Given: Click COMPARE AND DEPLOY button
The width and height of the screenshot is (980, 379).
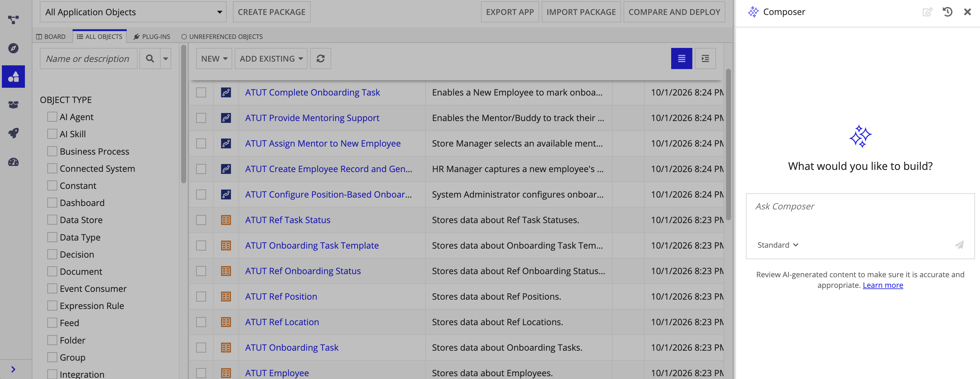Looking at the screenshot, I should click(x=674, y=12).
